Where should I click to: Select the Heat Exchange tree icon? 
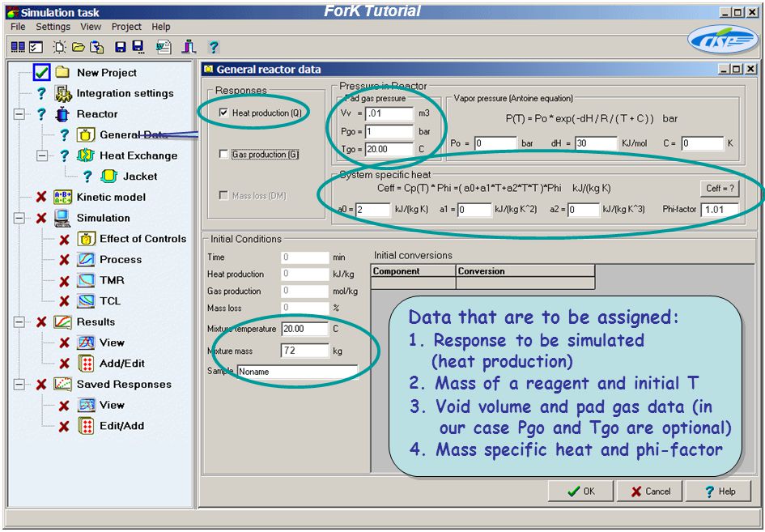point(86,155)
